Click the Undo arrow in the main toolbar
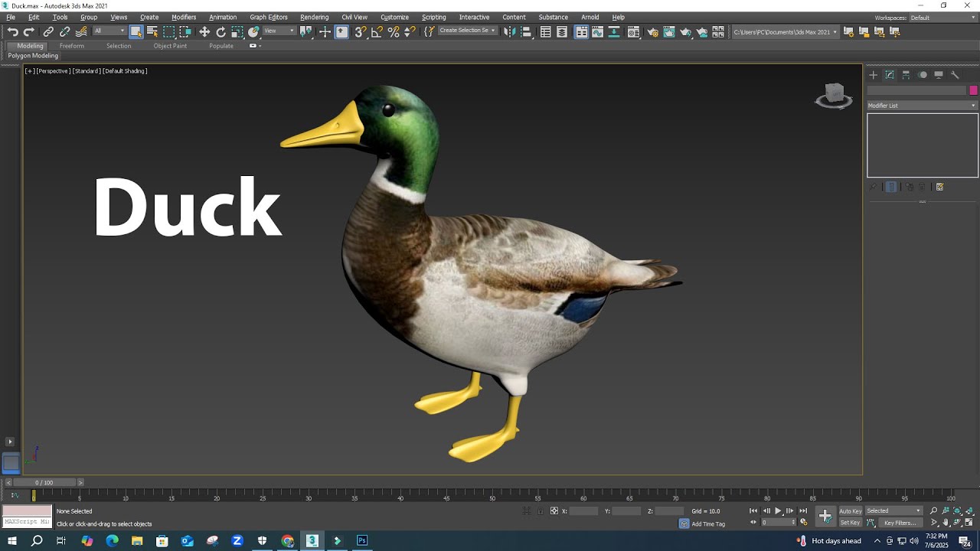980x551 pixels. [13, 31]
